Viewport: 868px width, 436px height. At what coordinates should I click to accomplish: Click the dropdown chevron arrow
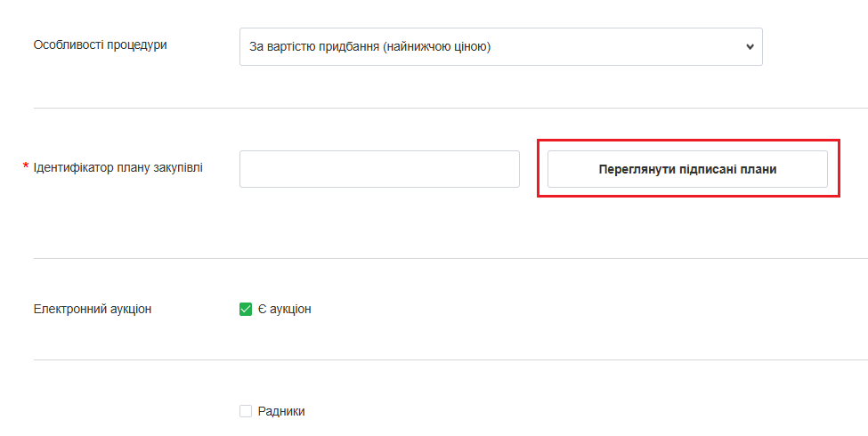click(750, 46)
